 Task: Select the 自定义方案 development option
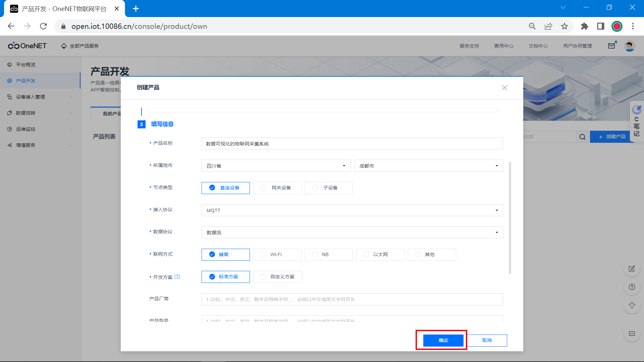click(277, 277)
